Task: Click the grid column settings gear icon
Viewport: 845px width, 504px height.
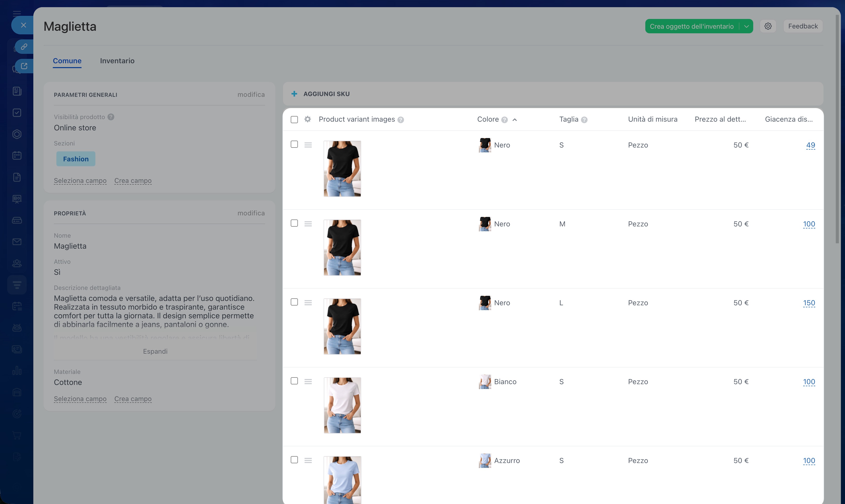Action: click(x=308, y=119)
